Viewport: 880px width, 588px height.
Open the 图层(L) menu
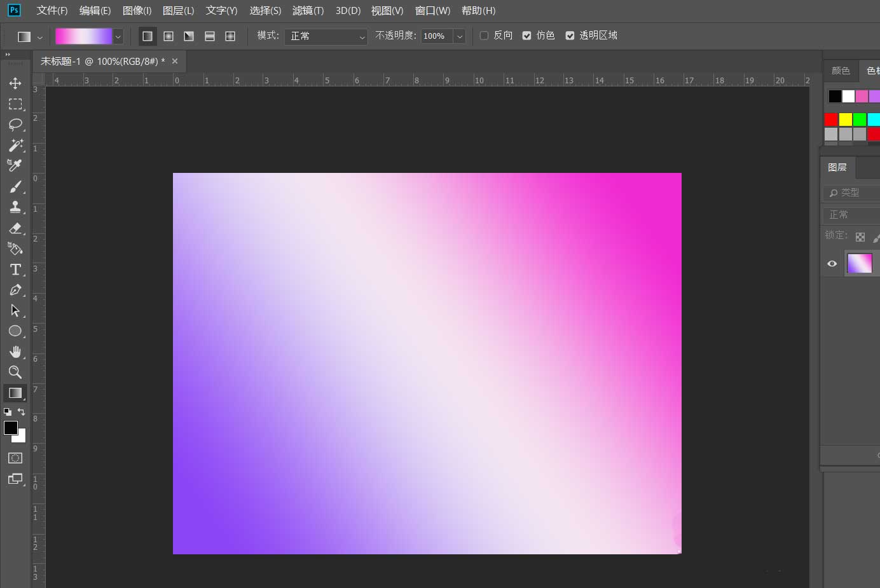pos(178,10)
